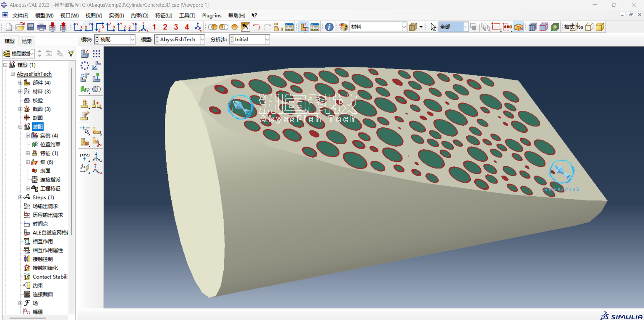Image resolution: width=644 pixels, height=320 pixels.
Task: Open Merge/Cut instances tool
Action: [x=96, y=89]
